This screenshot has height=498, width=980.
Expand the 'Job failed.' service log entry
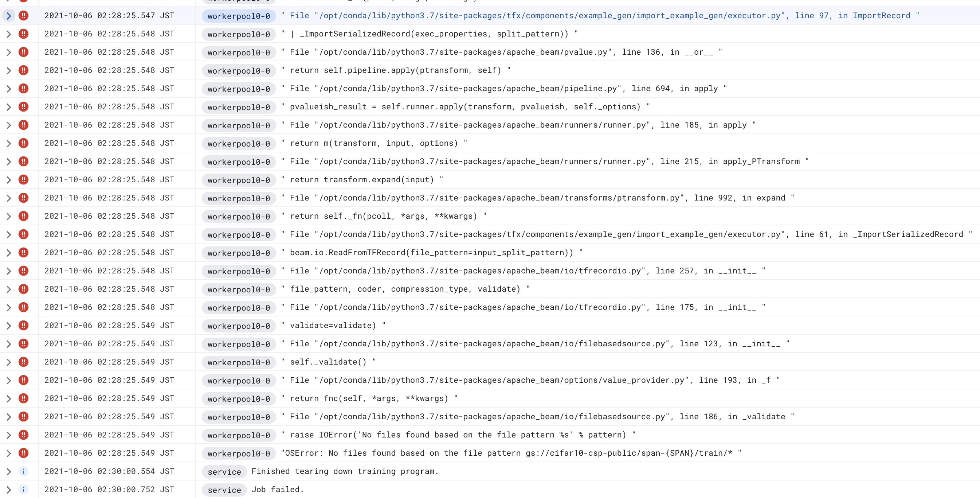[x=9, y=490]
